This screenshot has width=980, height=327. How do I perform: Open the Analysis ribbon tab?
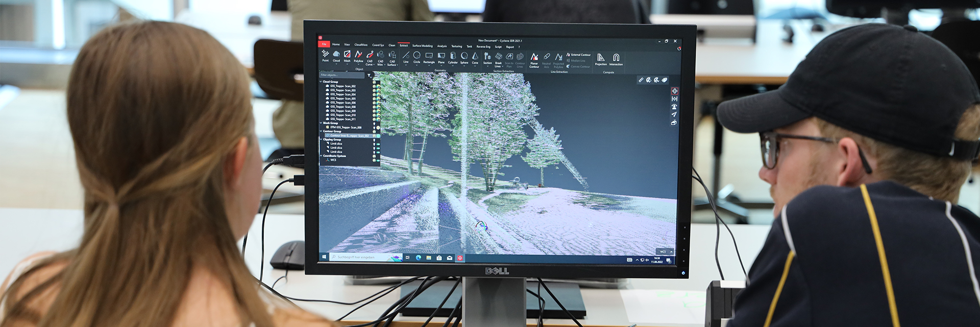click(x=442, y=46)
